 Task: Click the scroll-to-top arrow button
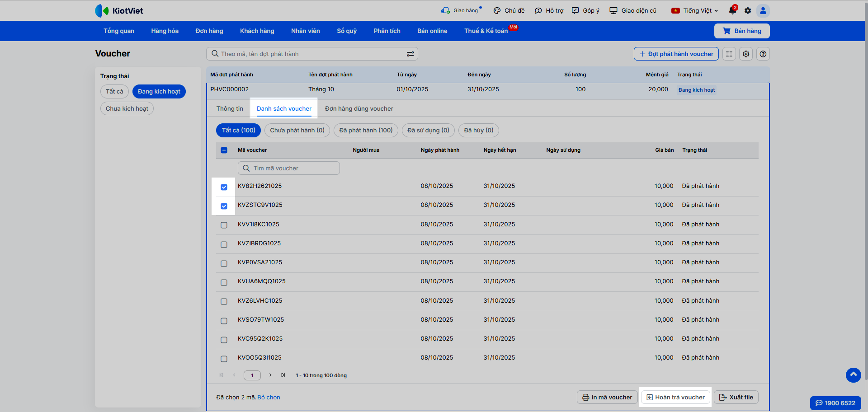pos(853,375)
